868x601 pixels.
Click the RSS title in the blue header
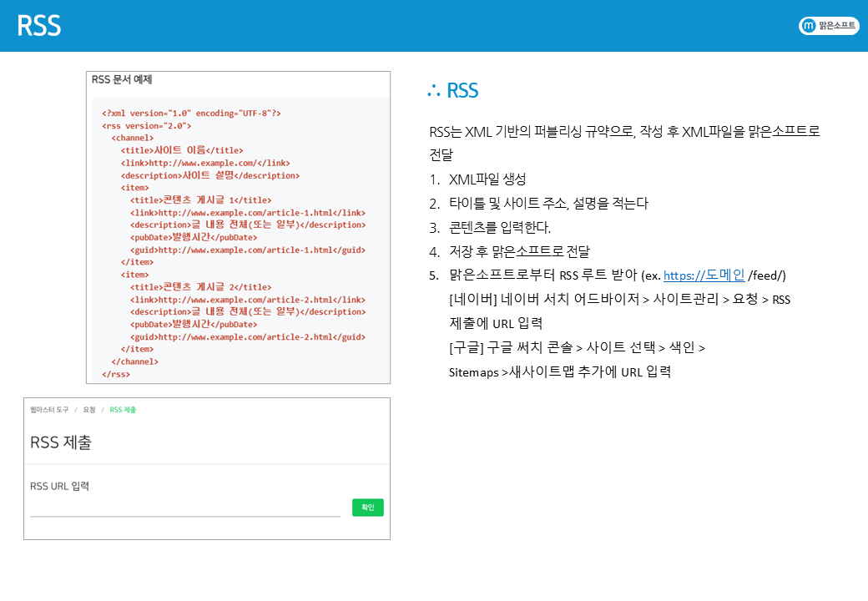click(38, 26)
